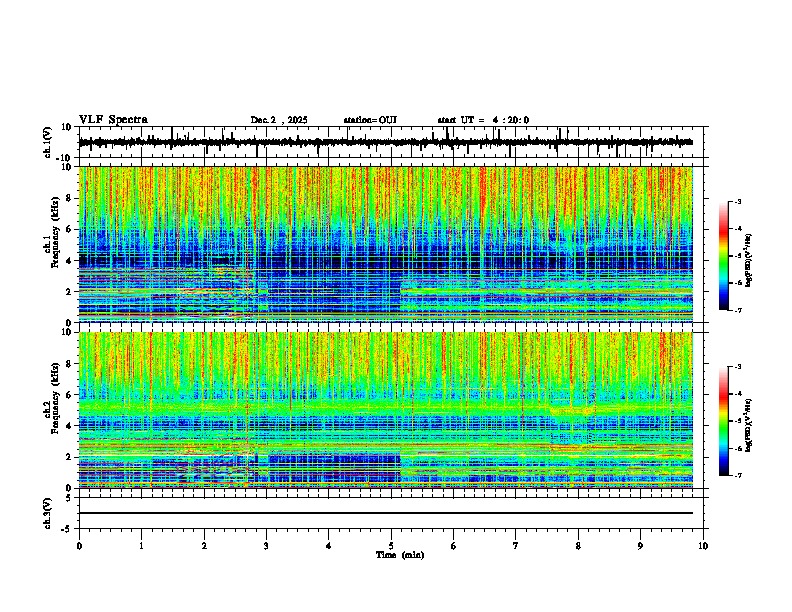
Task: Click the "ch.3(V)" axis label
Action: click(48, 513)
